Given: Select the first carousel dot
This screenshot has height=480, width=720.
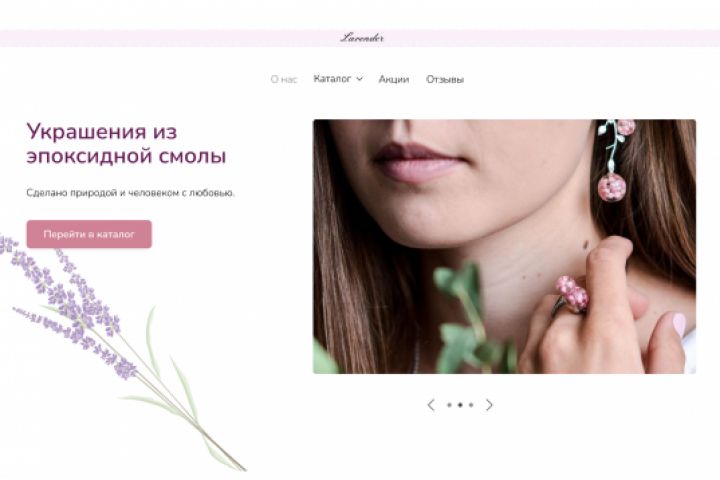Looking at the screenshot, I should pos(449,405).
